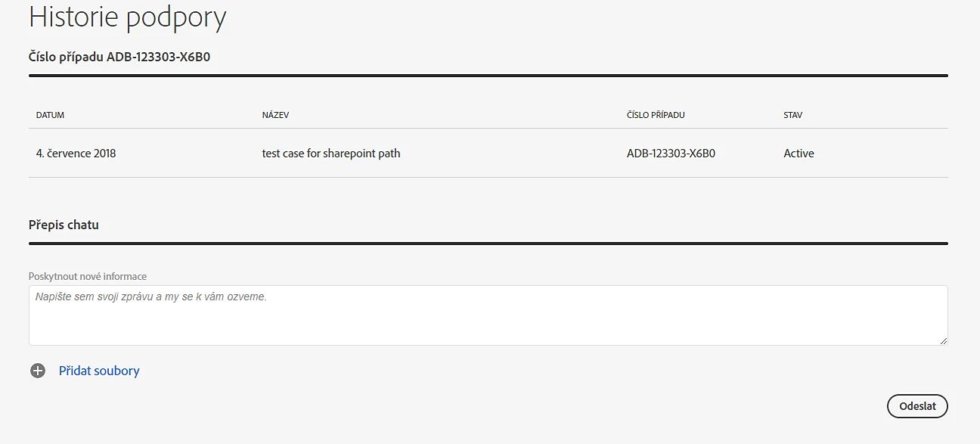Click the Poskytnout nové informace label
The width and height of the screenshot is (980, 444).
[88, 276]
